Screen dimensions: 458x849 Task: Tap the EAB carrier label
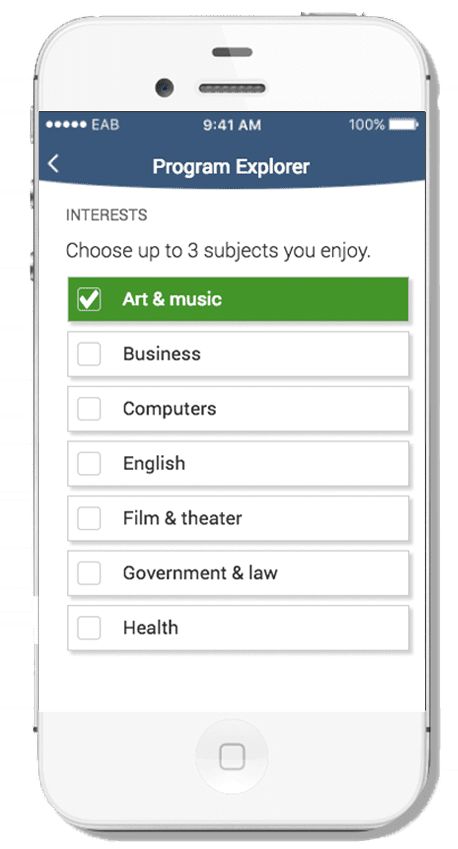[x=105, y=125]
